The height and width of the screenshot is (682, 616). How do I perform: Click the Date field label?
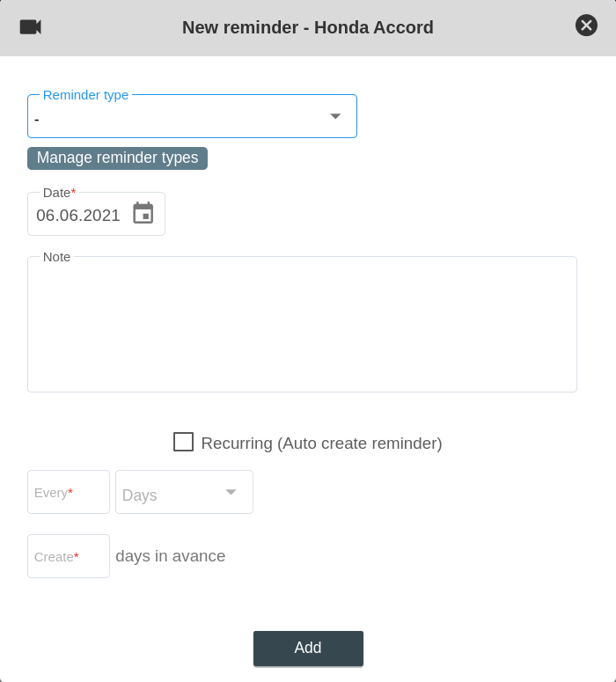pos(58,193)
